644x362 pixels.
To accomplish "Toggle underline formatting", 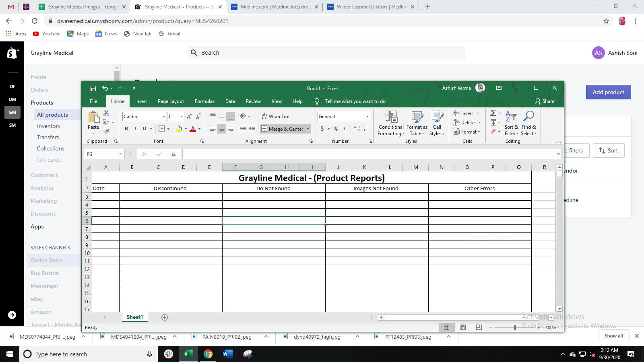I will (144, 129).
